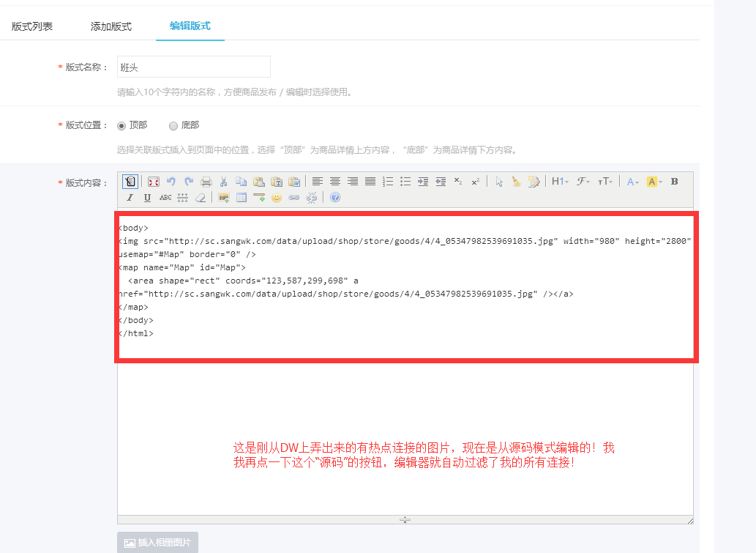The width and height of the screenshot is (756, 553).
Task: Insert a horizontal rule
Action: click(259, 197)
